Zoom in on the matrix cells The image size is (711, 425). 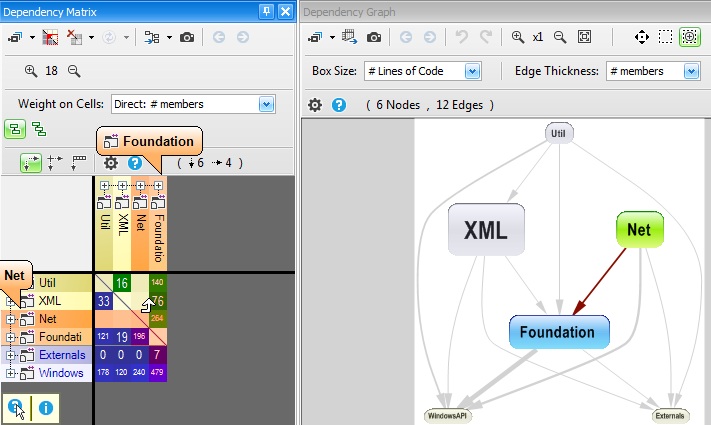30,71
